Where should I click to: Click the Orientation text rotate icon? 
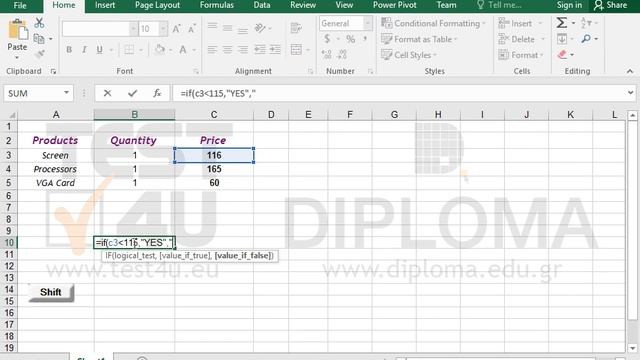(260, 28)
